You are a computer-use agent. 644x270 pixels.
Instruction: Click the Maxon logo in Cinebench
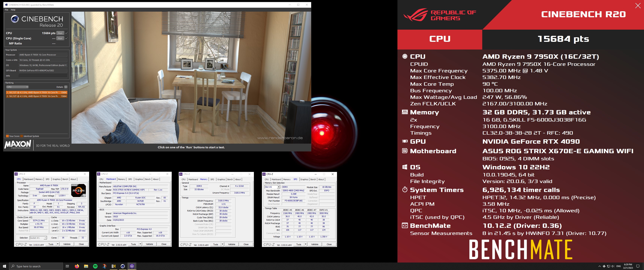[x=18, y=145]
